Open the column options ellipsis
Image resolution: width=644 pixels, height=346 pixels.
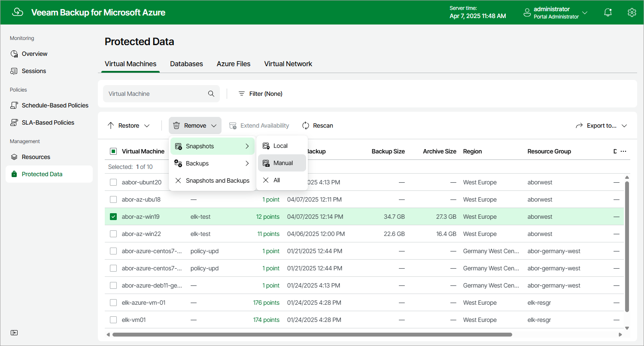[623, 151]
